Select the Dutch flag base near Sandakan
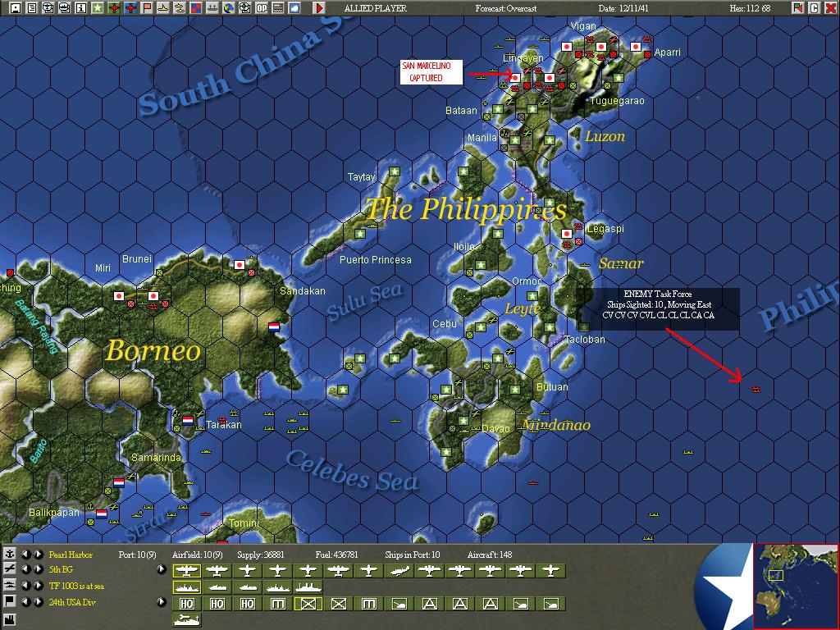 coord(274,326)
